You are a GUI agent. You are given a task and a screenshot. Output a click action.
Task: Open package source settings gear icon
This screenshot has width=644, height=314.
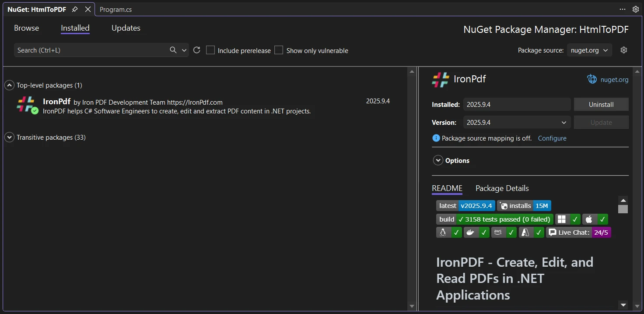click(624, 50)
